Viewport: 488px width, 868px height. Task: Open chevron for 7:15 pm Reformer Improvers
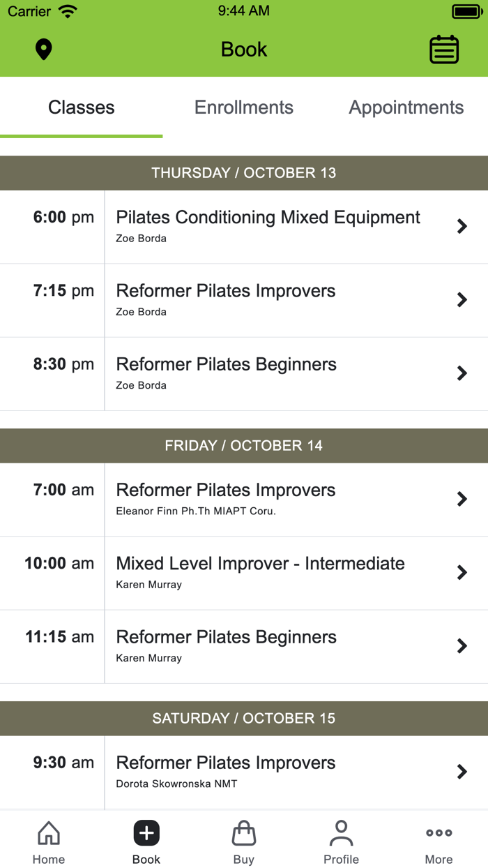(462, 300)
